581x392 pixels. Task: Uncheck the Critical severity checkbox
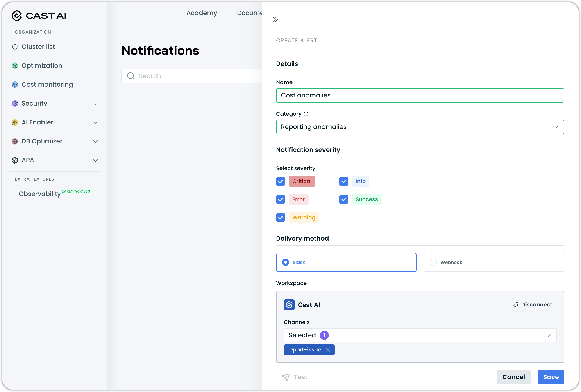click(281, 181)
